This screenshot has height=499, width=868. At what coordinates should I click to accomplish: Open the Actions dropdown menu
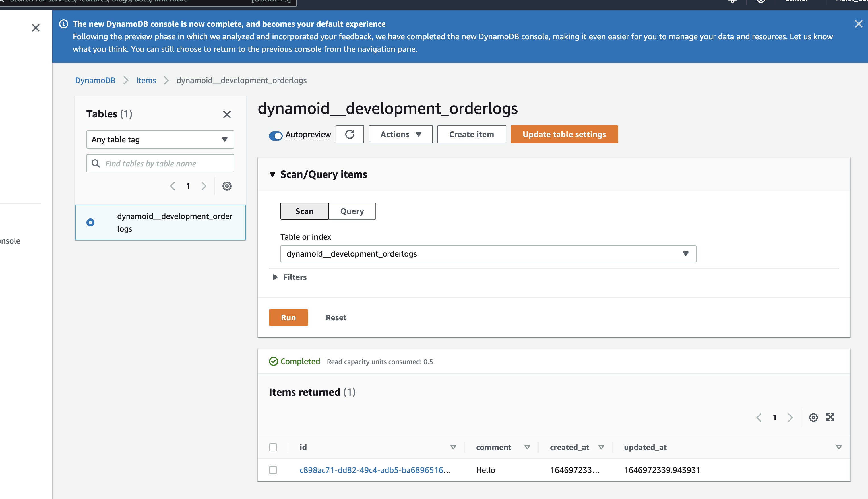[400, 134]
